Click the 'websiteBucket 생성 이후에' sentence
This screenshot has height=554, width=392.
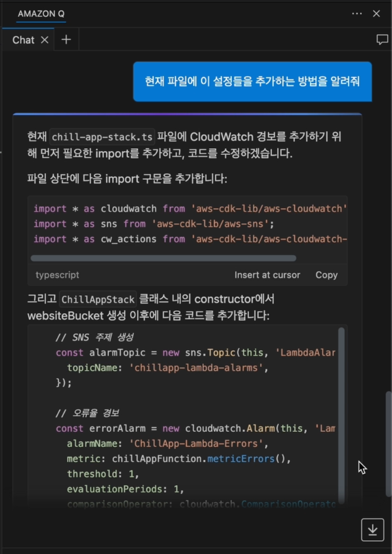[149, 315]
